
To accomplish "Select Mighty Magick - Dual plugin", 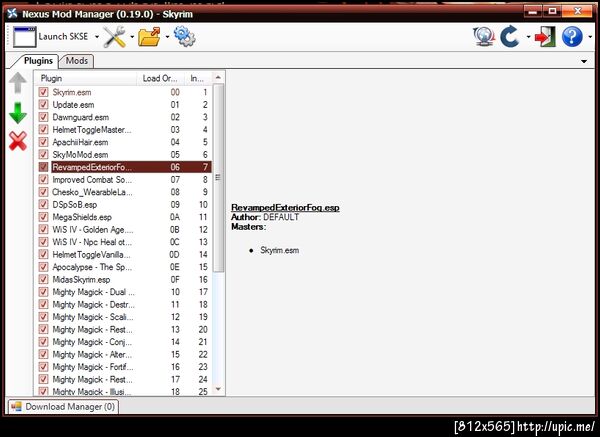I will pos(124,292).
